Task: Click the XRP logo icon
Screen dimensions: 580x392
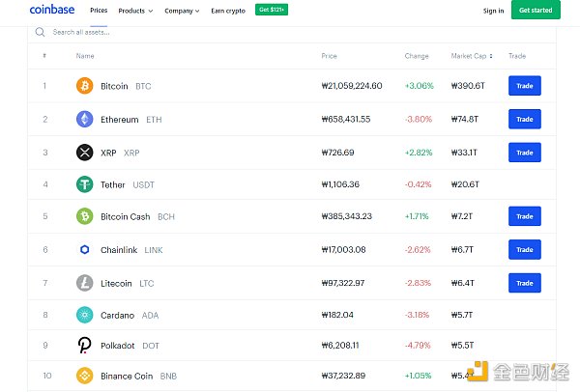Action: coord(85,153)
